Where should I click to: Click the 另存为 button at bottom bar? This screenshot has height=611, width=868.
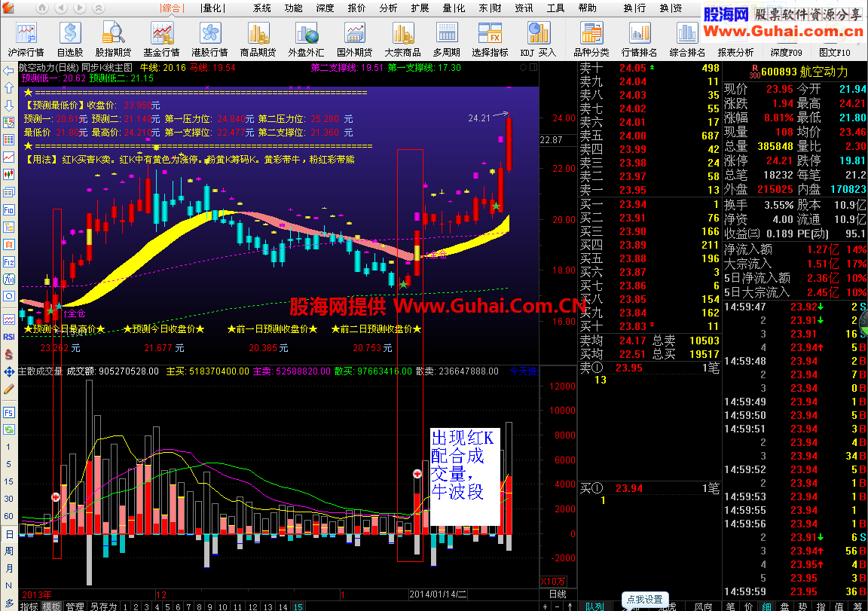(x=103, y=606)
